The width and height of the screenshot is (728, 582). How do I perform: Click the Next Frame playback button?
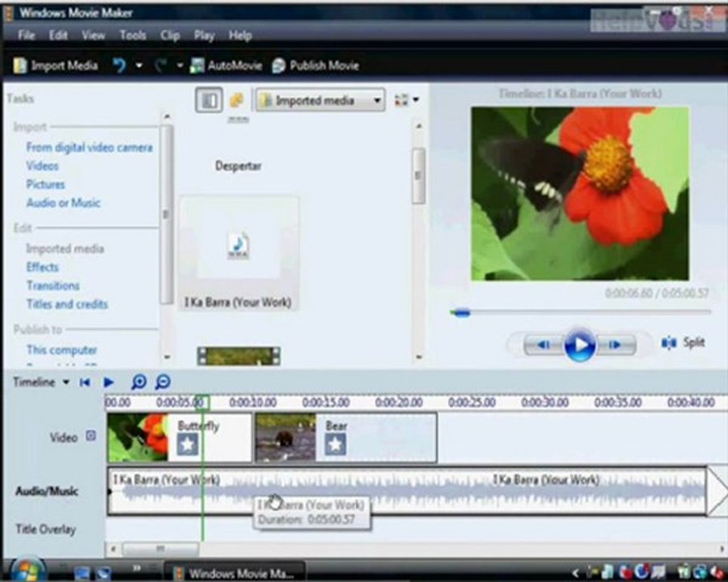click(x=616, y=344)
